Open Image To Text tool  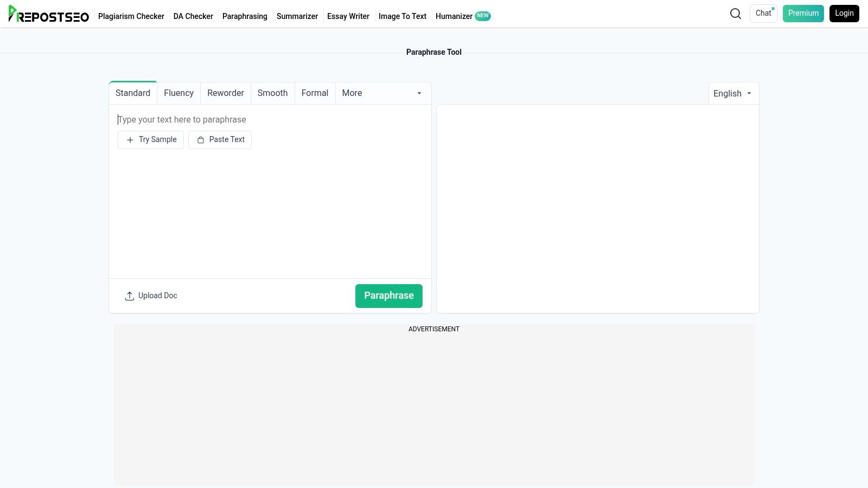point(403,16)
